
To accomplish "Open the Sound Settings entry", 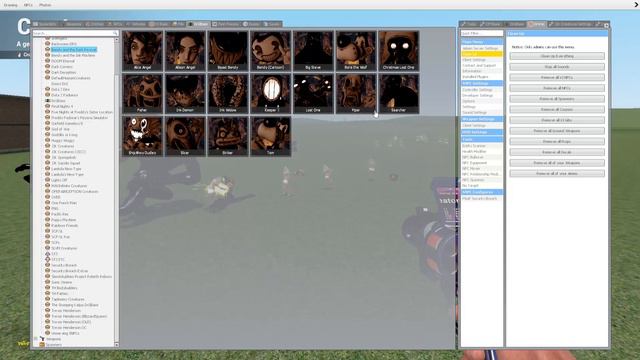I will 482,112.
